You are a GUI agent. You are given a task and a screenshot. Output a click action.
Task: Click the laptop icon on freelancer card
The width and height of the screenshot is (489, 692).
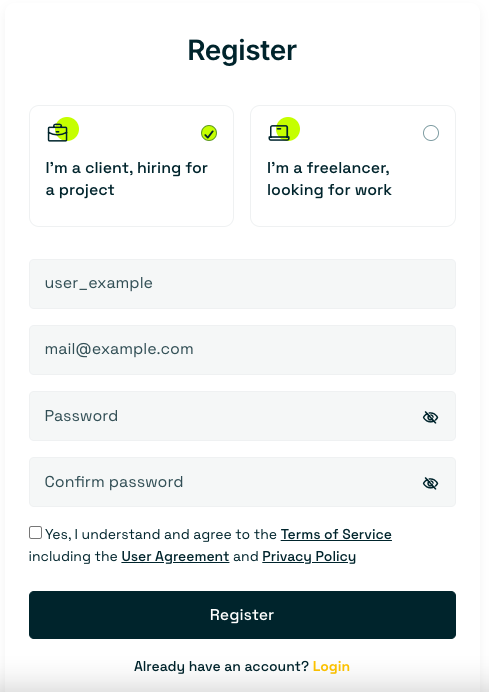point(279,133)
